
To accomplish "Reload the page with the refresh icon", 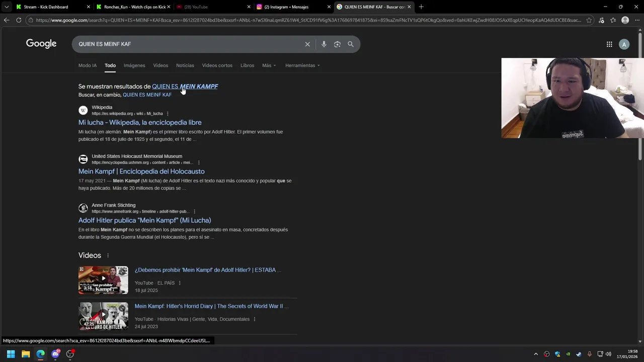I will (x=19, y=20).
